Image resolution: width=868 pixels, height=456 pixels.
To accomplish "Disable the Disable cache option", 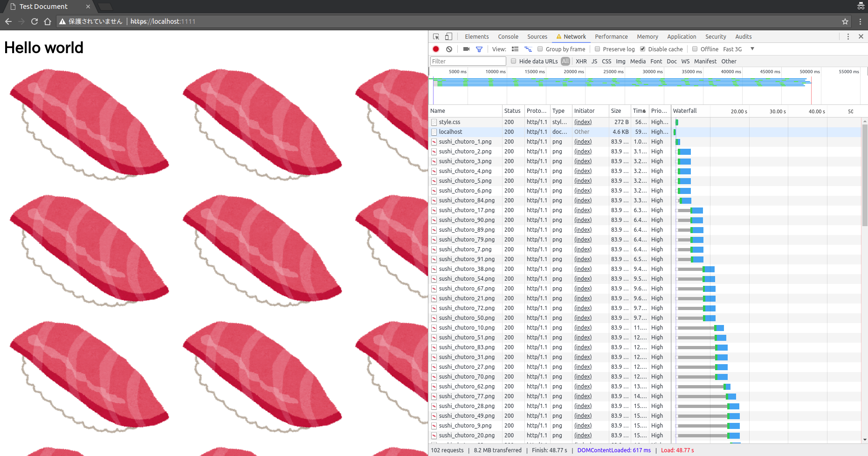I will pyautogui.click(x=642, y=49).
